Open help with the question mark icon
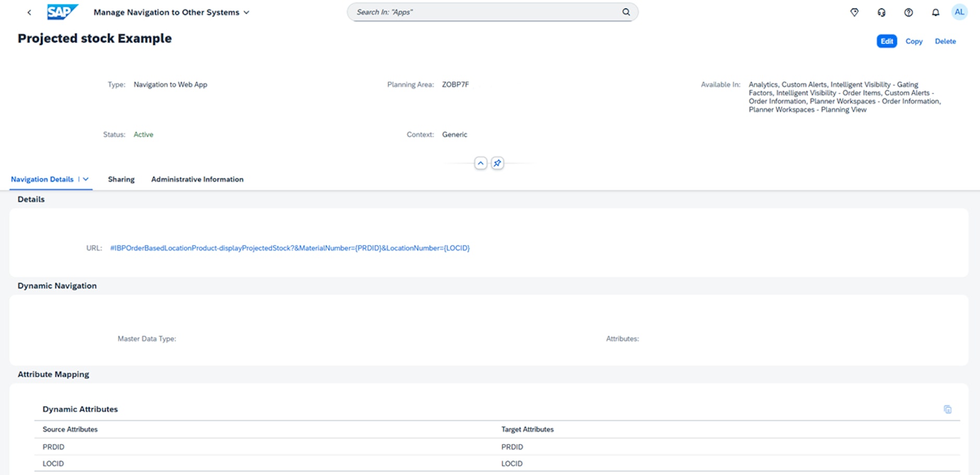Viewport: 980px width, 475px height. tap(908, 12)
